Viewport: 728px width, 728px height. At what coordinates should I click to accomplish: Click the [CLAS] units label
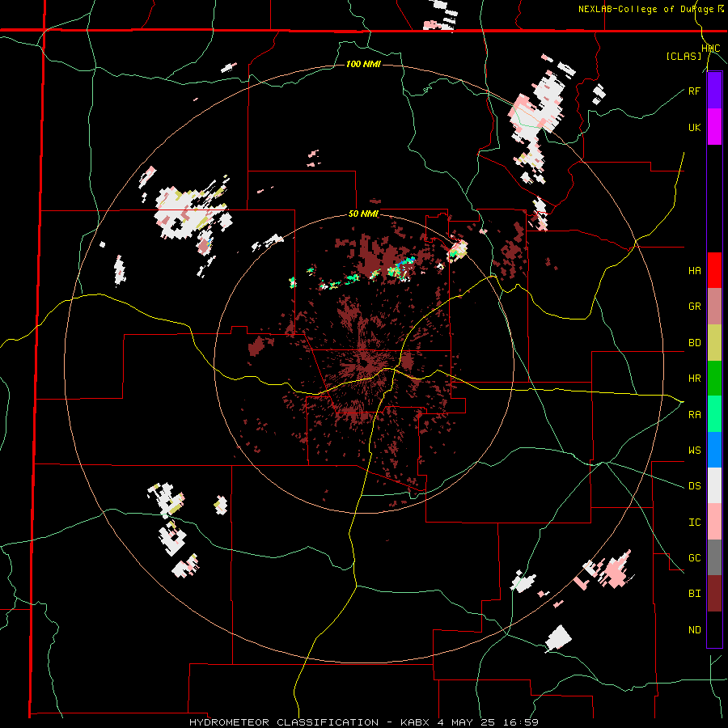click(x=684, y=57)
